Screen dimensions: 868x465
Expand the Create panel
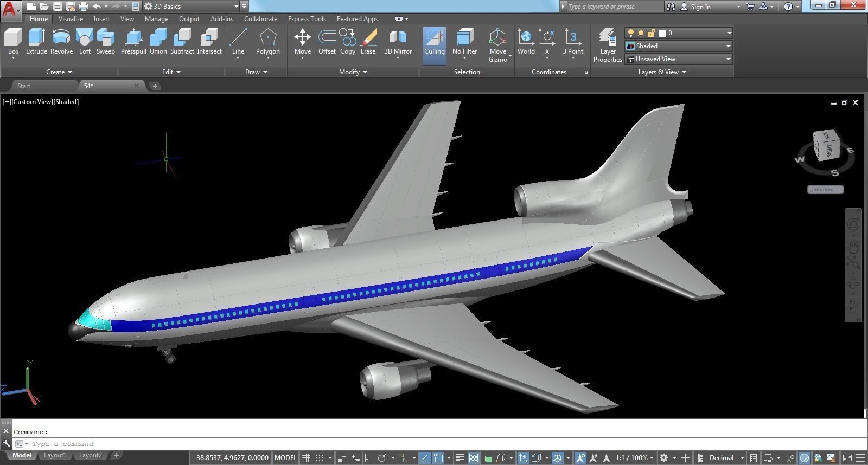tap(59, 72)
